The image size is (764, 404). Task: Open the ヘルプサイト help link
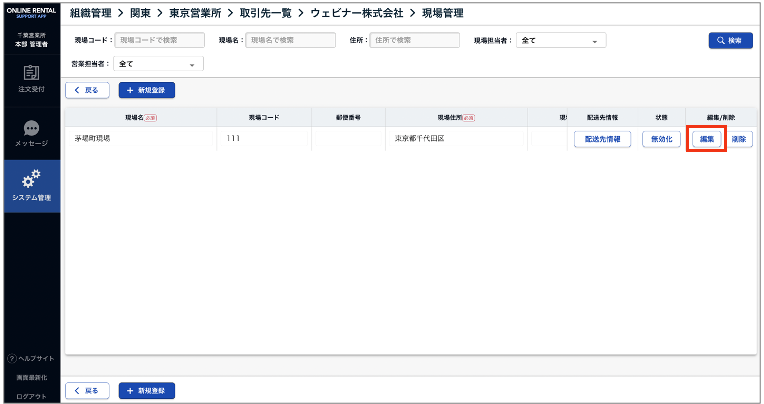tap(30, 358)
